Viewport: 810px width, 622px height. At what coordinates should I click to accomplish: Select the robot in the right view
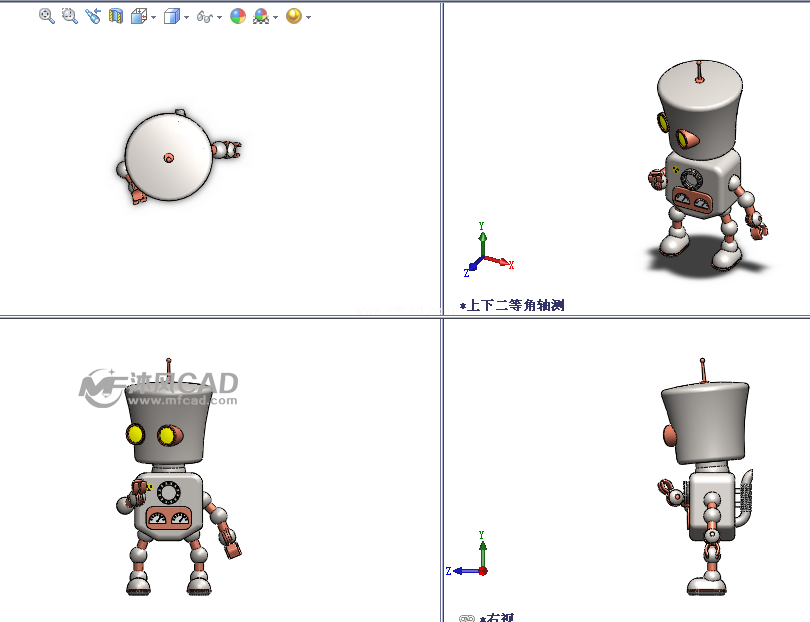tap(706, 476)
